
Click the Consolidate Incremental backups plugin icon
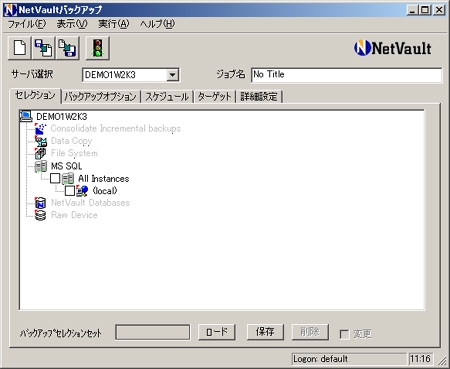(x=41, y=129)
